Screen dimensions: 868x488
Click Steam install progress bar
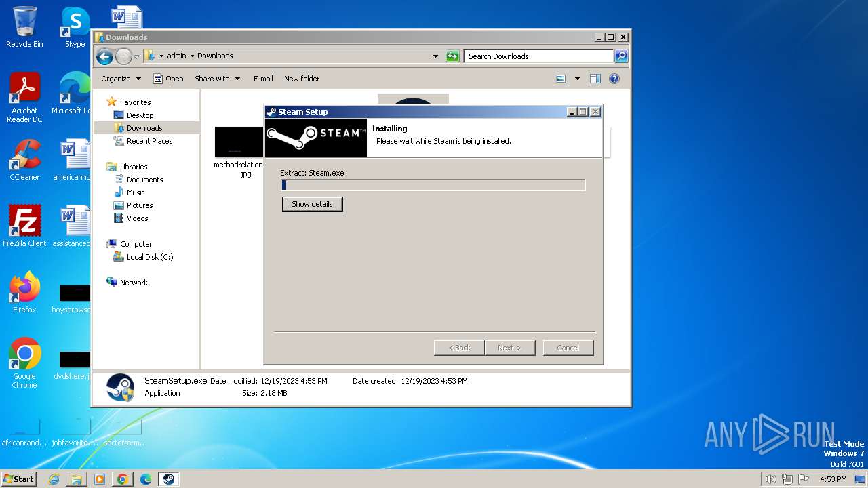[433, 185]
